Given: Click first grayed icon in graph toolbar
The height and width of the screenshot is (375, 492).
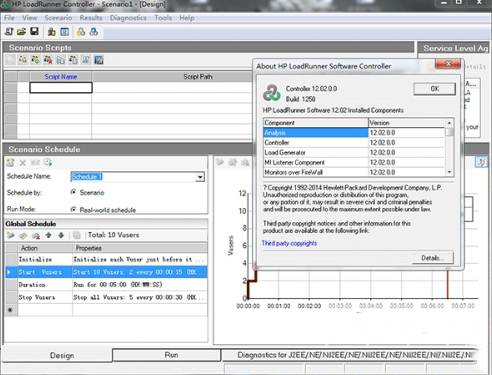Looking at the screenshot, I should [x=220, y=162].
